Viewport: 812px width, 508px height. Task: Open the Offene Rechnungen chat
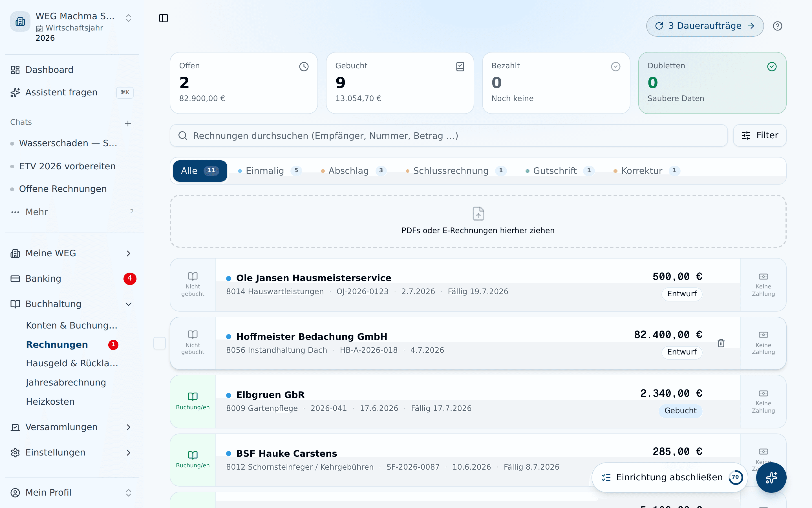(x=63, y=189)
